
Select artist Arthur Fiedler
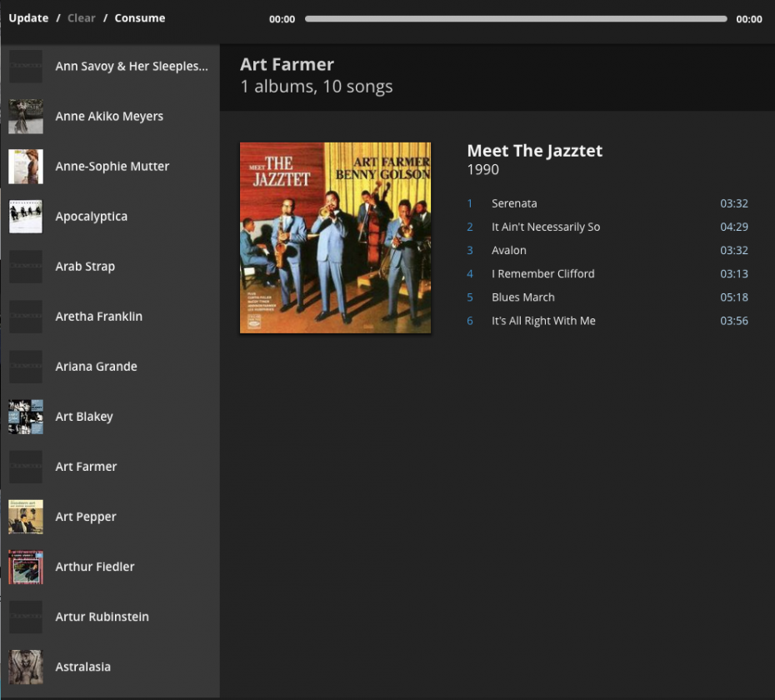tap(110, 567)
